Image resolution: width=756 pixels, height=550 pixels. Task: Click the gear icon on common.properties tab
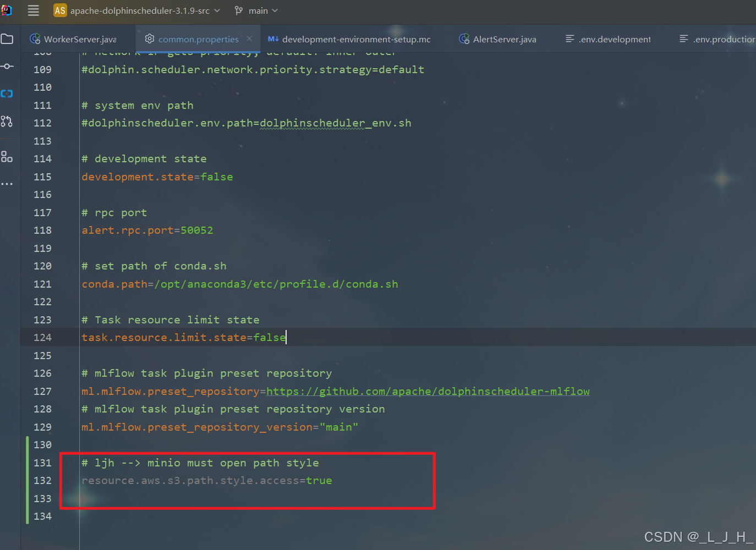(x=150, y=38)
